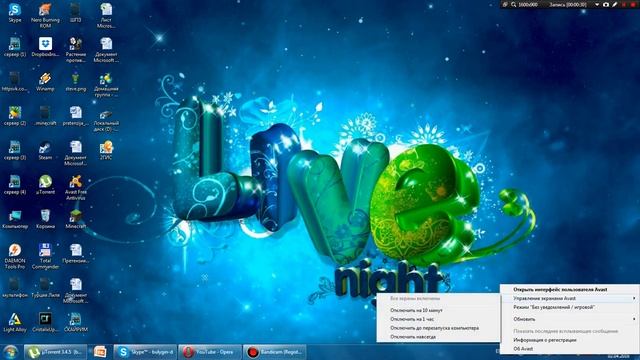The width and height of the screenshot is (640, 360).
Task: Select the Домашняя группа desktop icon
Action: click(106, 84)
